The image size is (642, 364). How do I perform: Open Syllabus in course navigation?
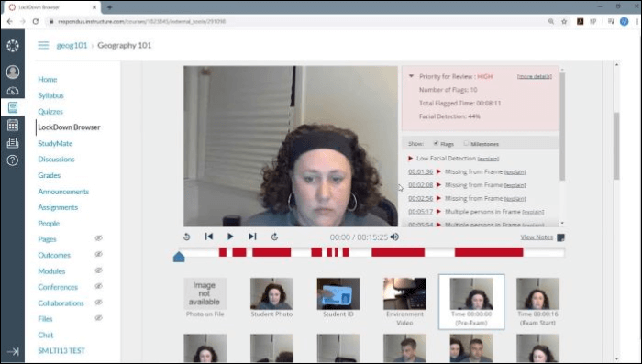pos(50,95)
